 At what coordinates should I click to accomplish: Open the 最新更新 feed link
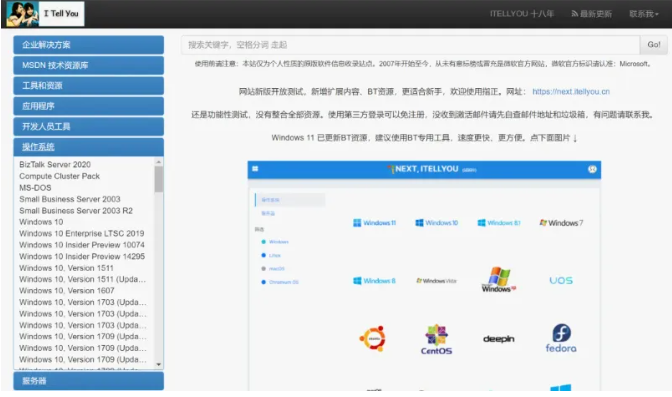pyautogui.click(x=591, y=14)
